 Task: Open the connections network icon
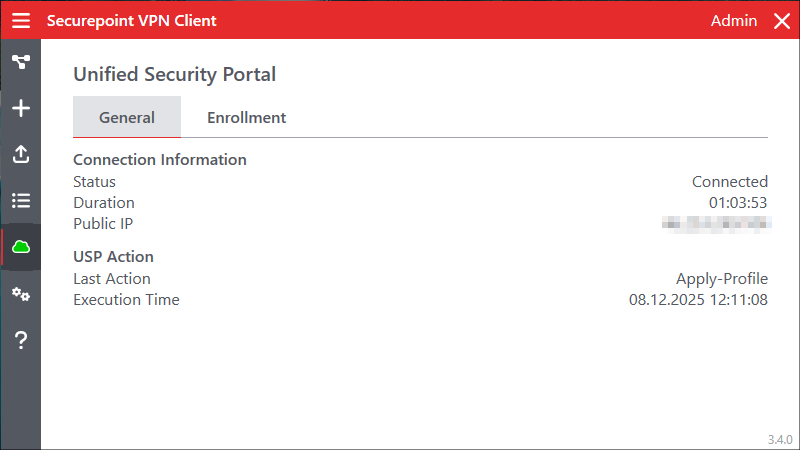(x=21, y=62)
